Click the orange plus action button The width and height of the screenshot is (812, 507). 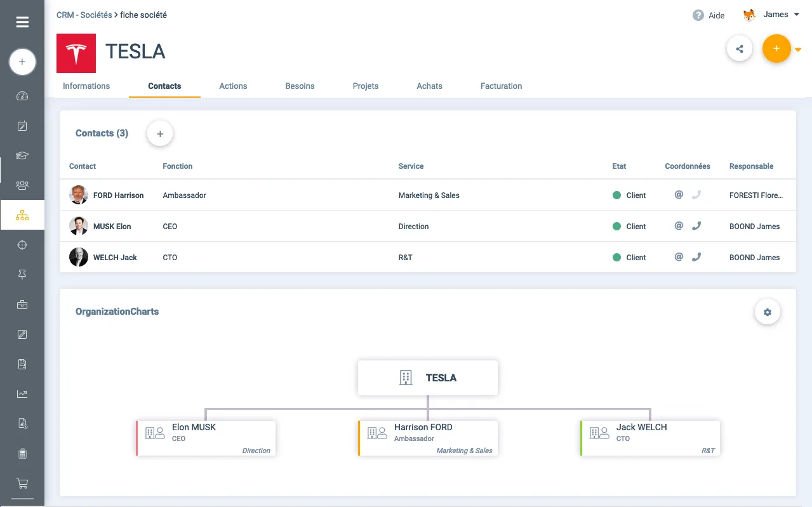tap(776, 49)
